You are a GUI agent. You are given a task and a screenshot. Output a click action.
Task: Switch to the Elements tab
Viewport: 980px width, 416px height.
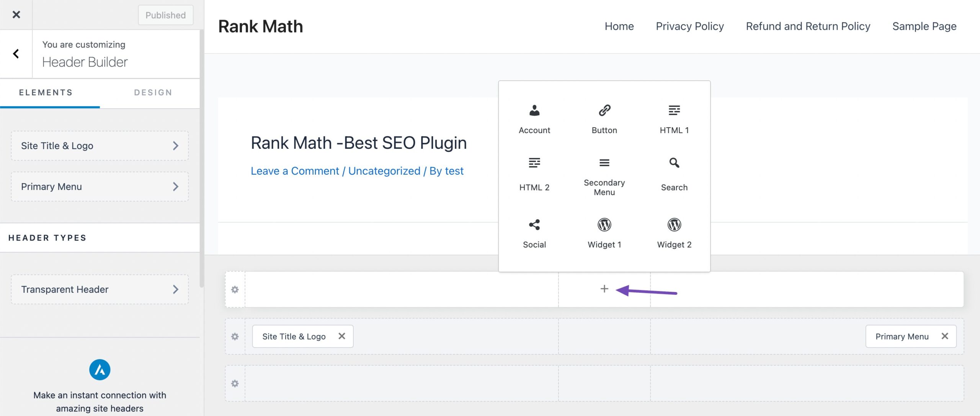pos(46,93)
